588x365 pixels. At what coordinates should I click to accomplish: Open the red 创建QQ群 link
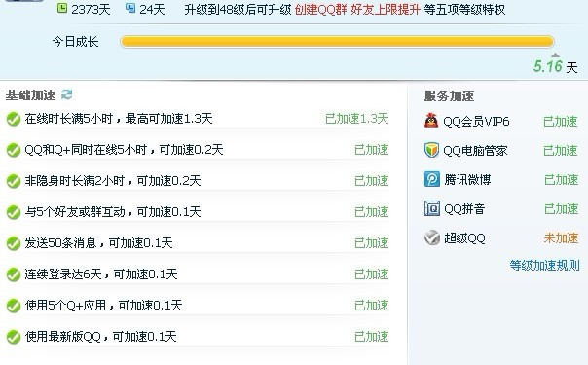point(320,10)
